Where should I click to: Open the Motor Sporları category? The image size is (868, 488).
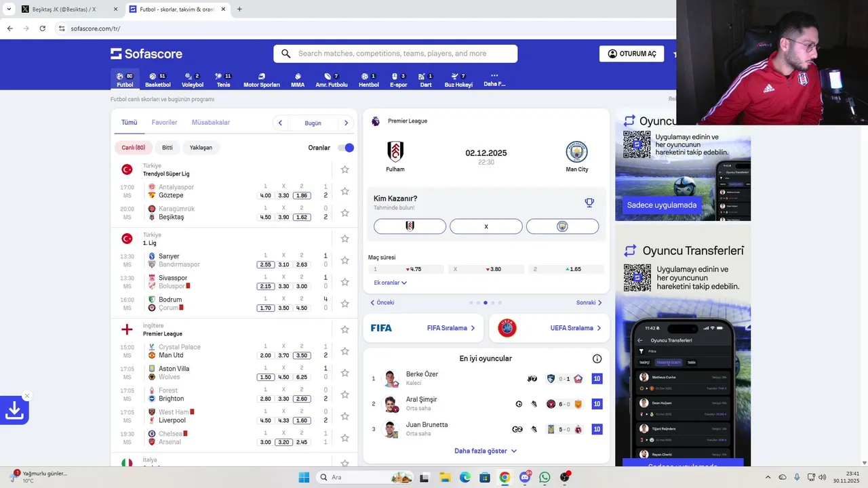pyautogui.click(x=262, y=80)
